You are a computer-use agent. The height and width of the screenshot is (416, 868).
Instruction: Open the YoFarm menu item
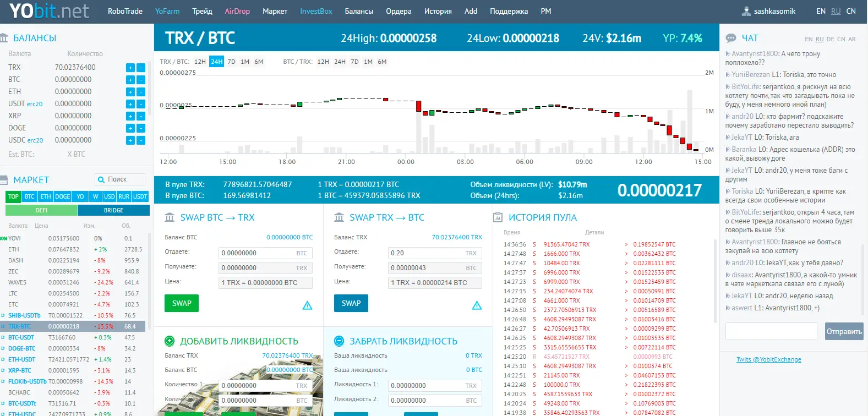167,11
